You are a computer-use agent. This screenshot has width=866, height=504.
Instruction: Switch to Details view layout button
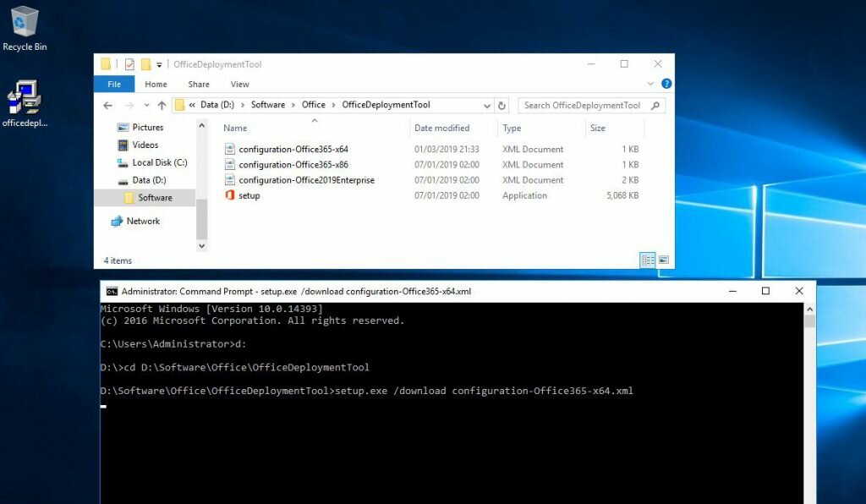[x=647, y=260]
